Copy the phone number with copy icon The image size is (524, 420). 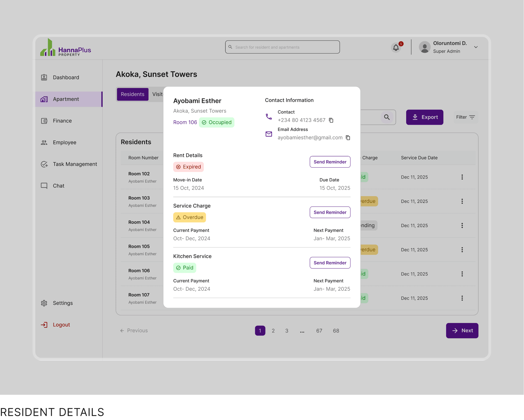point(331,120)
